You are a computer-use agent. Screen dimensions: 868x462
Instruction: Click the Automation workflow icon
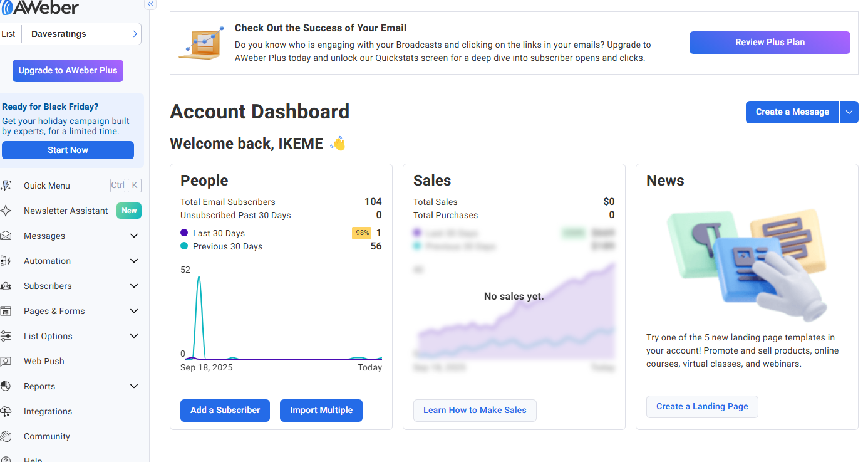pyautogui.click(x=6, y=261)
